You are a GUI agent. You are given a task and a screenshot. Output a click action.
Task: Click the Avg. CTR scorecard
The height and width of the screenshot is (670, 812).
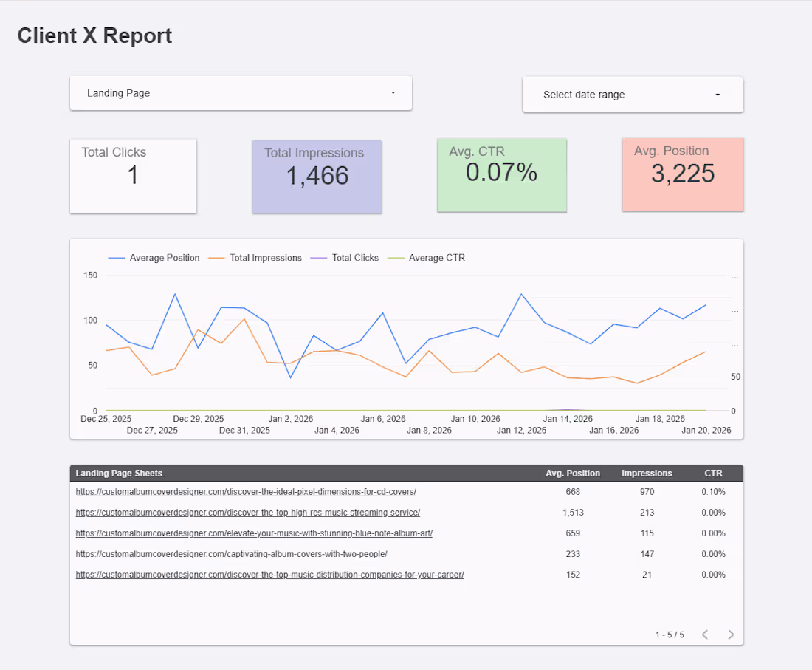502,174
